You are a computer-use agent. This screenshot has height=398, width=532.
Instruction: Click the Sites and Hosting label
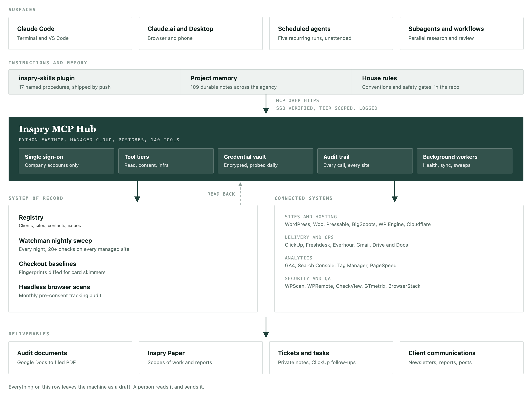[x=311, y=217]
